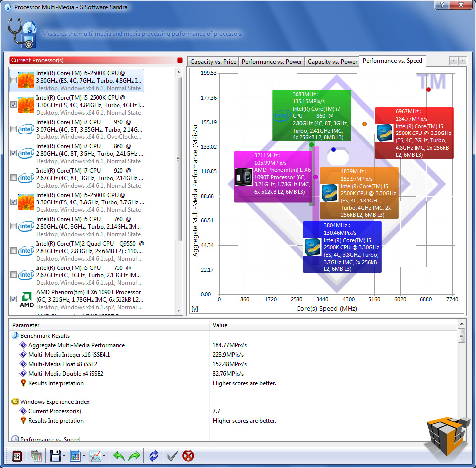Go back with the green left arrow
The width and height of the screenshot is (476, 468).
click(x=119, y=456)
